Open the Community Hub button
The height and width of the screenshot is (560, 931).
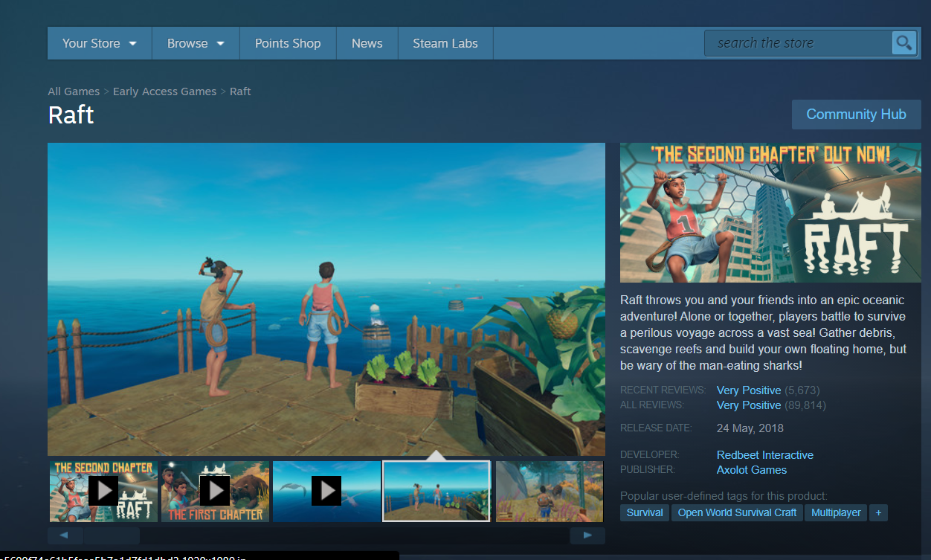857,115
